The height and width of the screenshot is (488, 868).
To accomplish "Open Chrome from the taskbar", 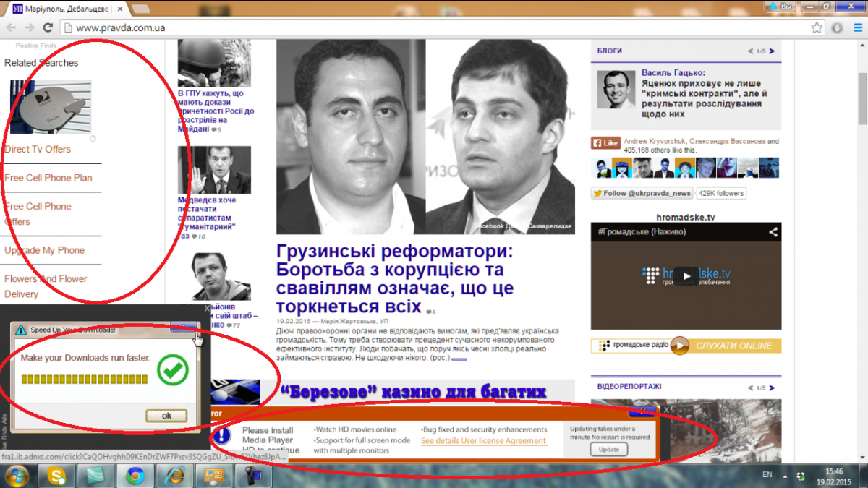I will (135, 476).
